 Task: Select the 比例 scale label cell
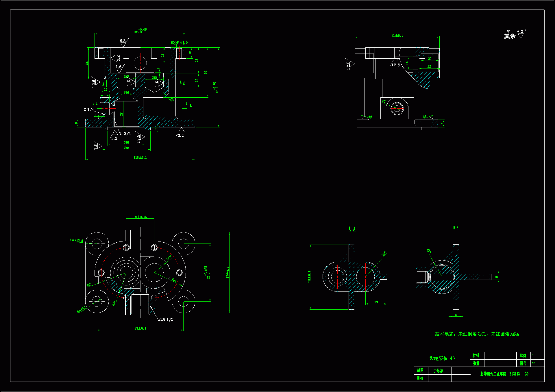pos(523,356)
